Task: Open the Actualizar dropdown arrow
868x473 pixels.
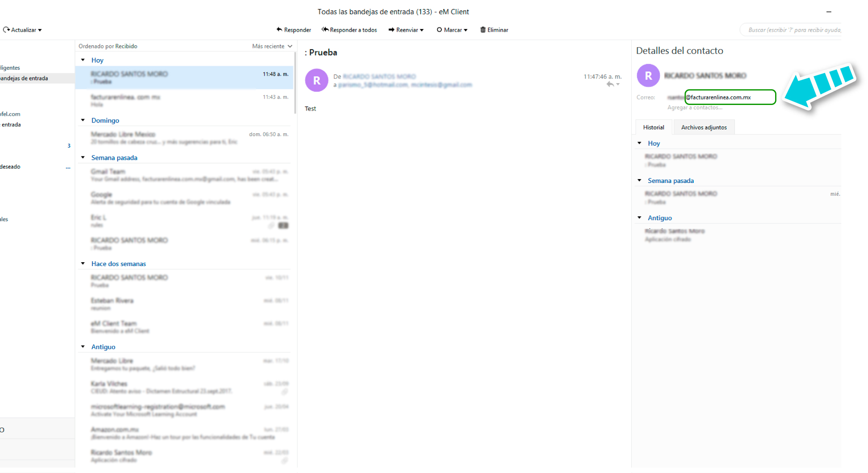Action: pyautogui.click(x=40, y=30)
